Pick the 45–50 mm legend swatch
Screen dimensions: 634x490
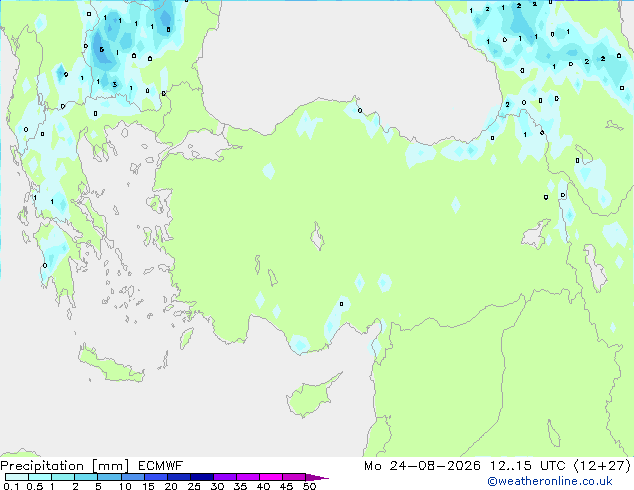click(294, 477)
